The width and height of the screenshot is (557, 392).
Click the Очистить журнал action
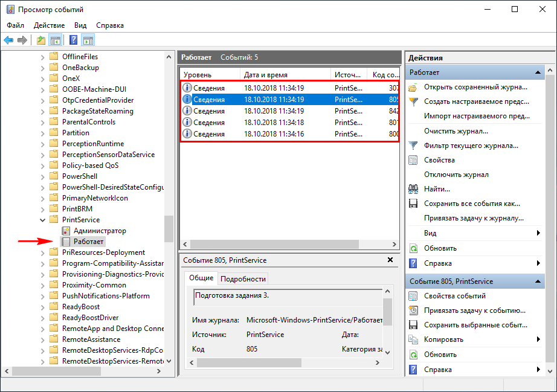456,131
